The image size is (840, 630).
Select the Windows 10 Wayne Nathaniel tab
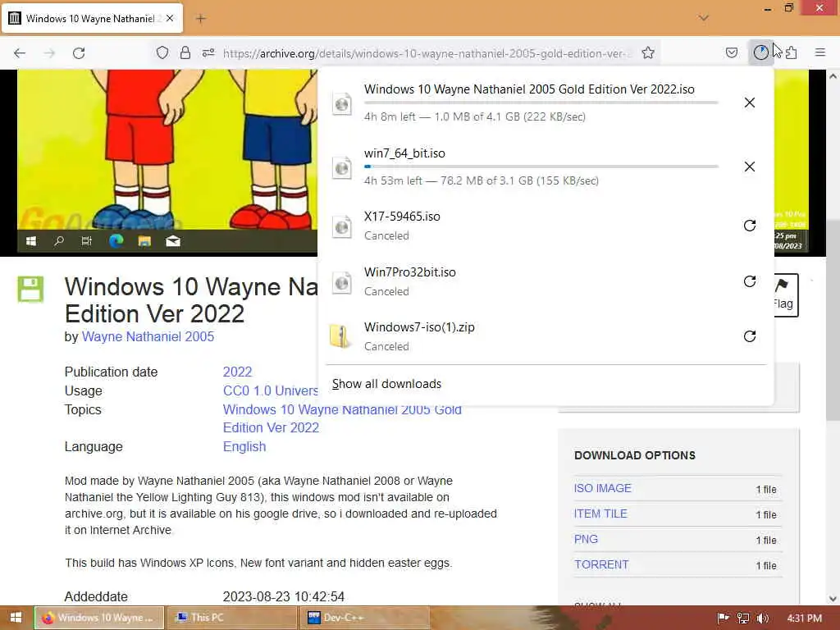point(93,18)
